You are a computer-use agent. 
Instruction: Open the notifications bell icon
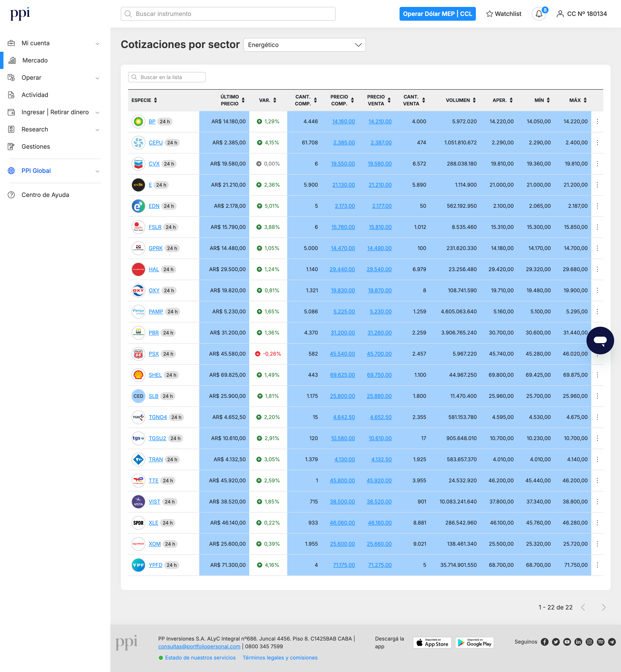tap(539, 14)
